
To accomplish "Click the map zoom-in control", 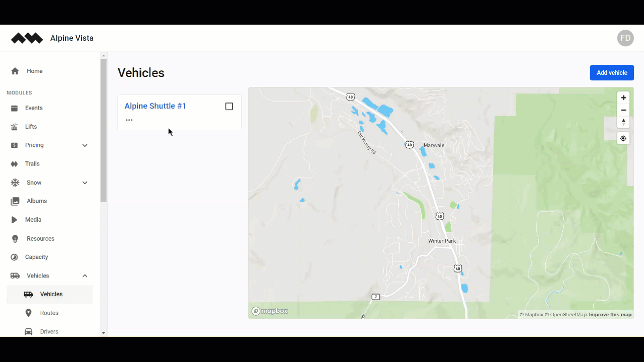I will pos(623,98).
